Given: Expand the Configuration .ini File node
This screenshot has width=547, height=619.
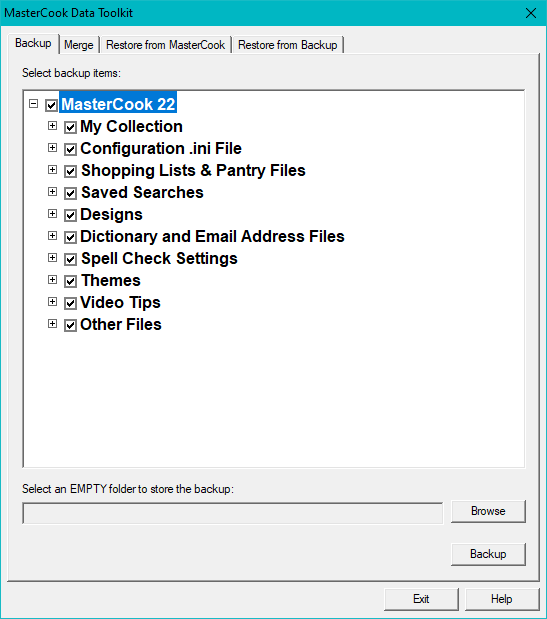Looking at the screenshot, I should (52, 148).
